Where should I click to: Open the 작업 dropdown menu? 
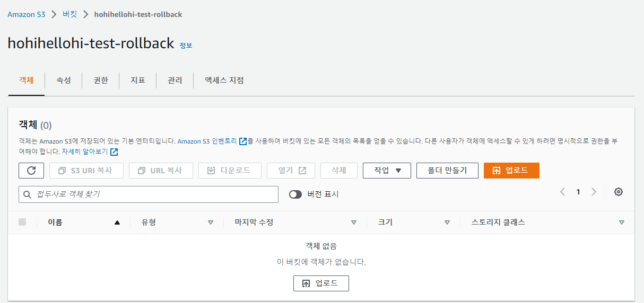coord(387,171)
